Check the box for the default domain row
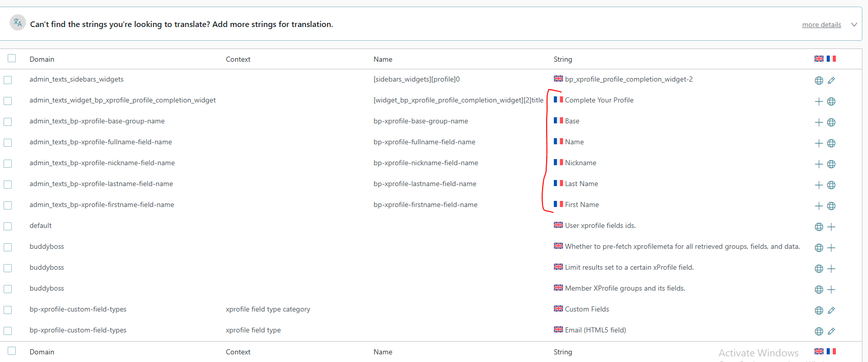Image resolution: width=868 pixels, height=362 pixels. coord(8,226)
